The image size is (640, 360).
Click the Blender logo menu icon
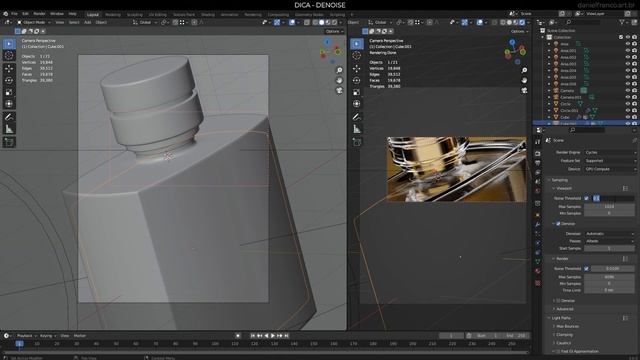(5, 13)
